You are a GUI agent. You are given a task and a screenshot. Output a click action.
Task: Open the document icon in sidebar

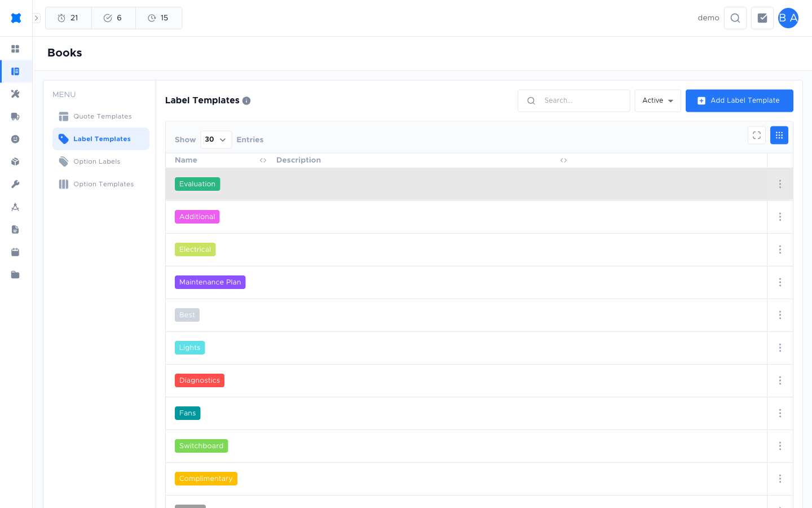[15, 230]
